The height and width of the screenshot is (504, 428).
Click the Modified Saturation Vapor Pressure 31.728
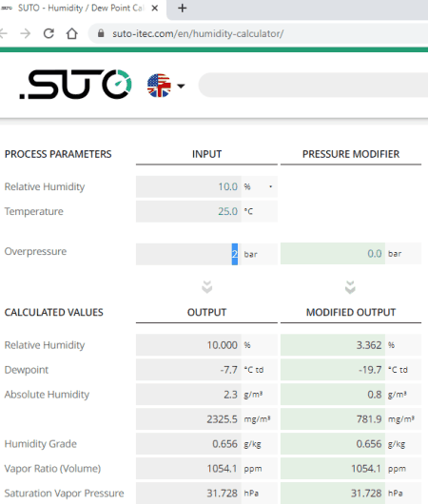tap(333, 494)
